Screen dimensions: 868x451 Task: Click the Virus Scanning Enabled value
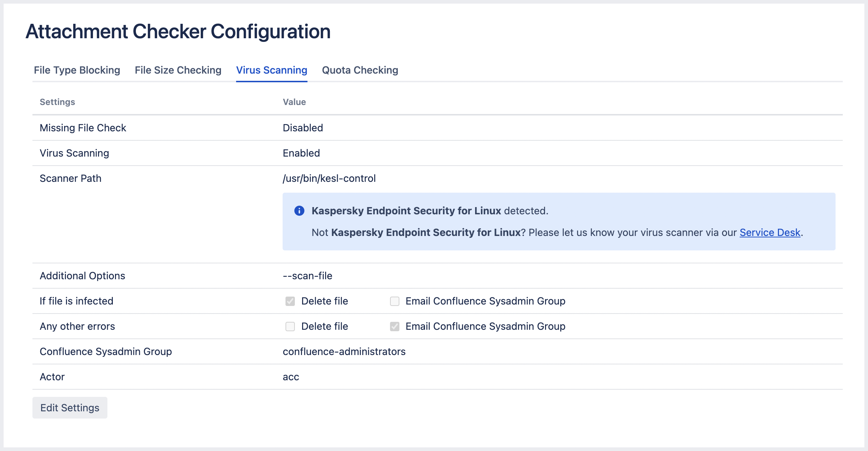(301, 153)
